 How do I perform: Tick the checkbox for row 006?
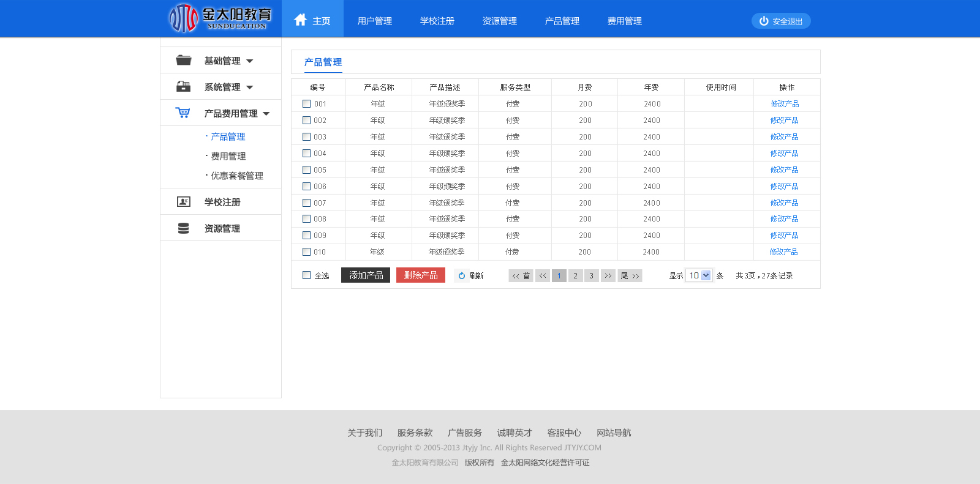coord(306,187)
